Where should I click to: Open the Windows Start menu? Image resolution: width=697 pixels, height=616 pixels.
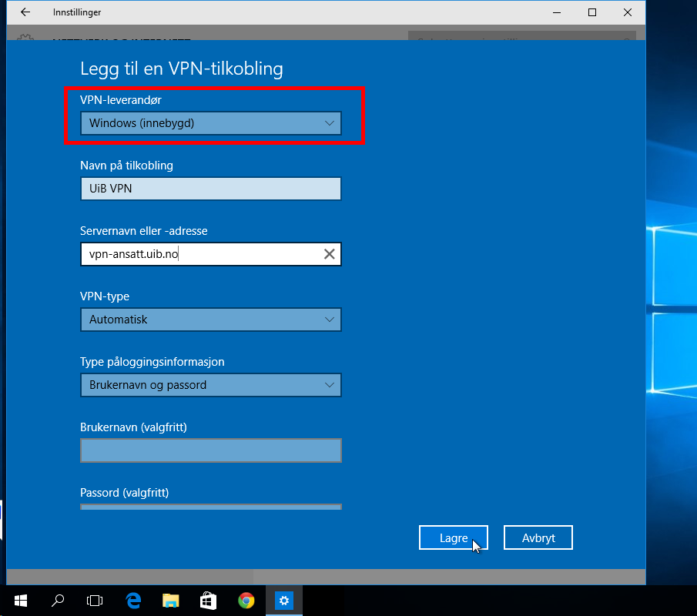(20, 601)
